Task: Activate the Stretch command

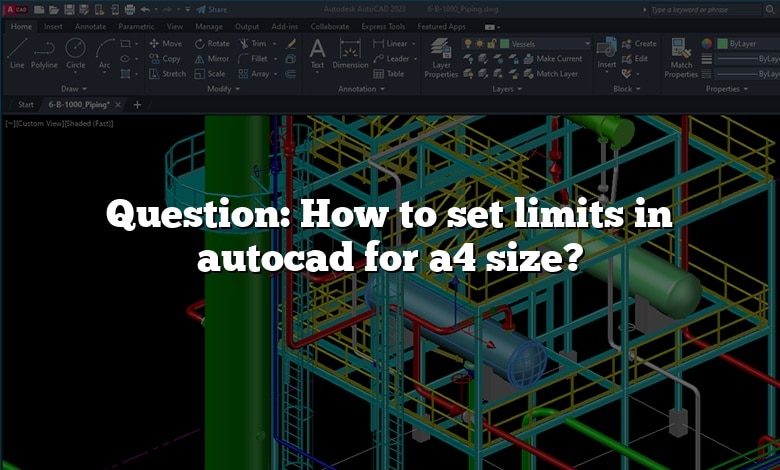Action: click(168, 74)
